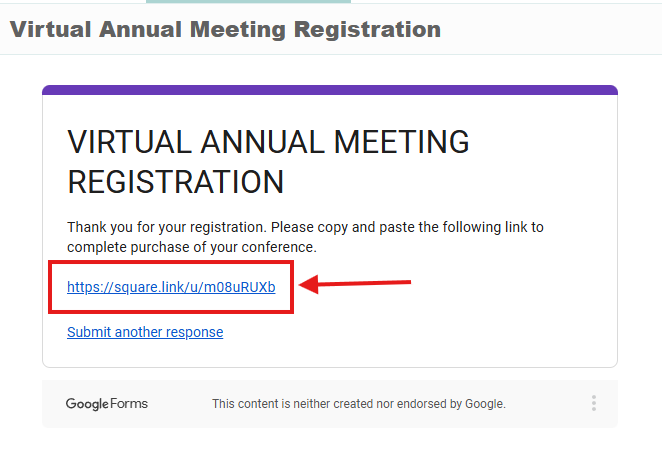Click gray footer bar between logo and disclaimer

[180, 404]
